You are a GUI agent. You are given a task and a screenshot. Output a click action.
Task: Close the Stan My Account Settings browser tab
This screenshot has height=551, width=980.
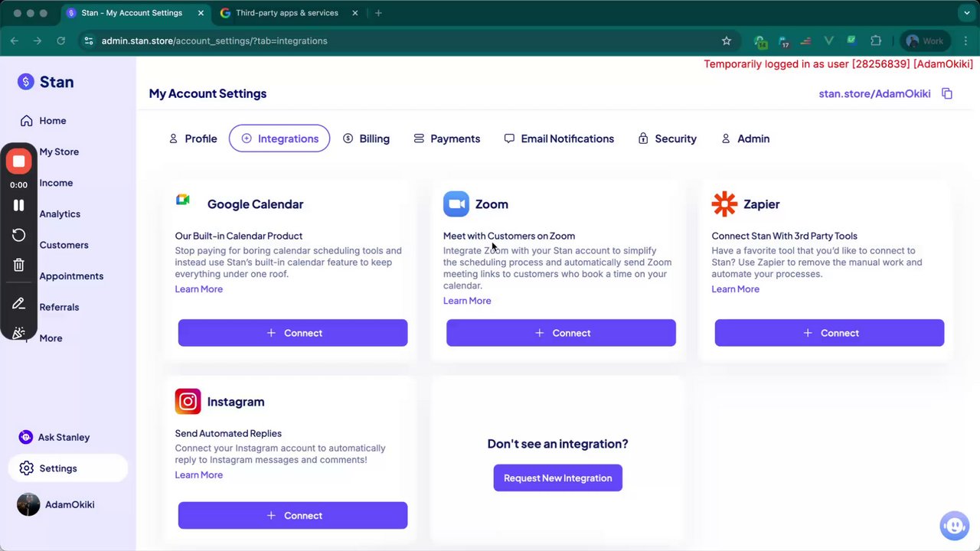(x=199, y=13)
